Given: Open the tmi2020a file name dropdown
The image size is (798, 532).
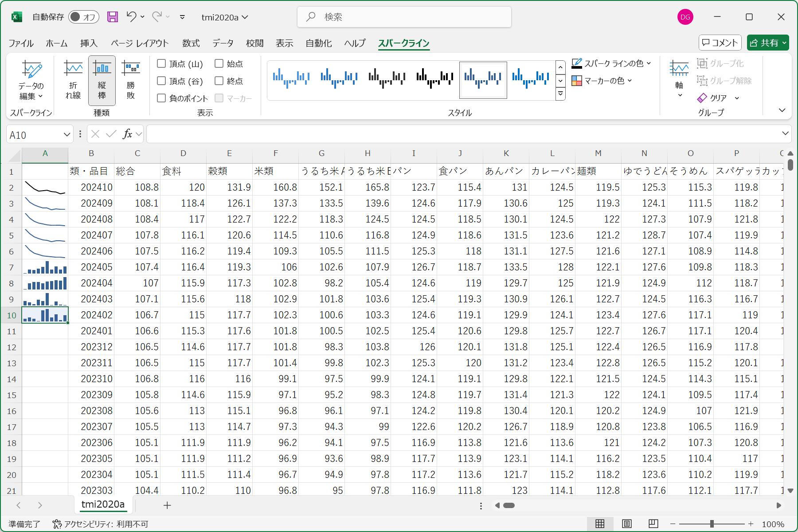Looking at the screenshot, I should click(225, 17).
